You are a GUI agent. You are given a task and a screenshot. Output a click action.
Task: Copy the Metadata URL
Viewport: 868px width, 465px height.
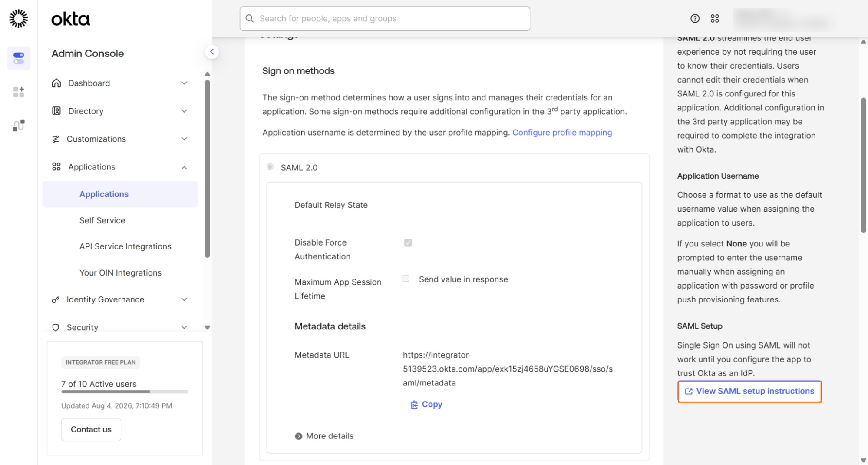[x=426, y=405]
